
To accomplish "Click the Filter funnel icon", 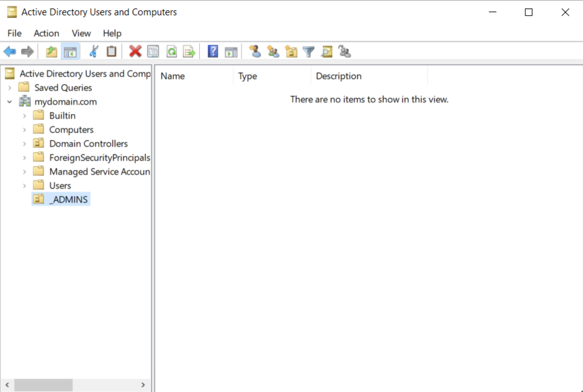I will (x=308, y=52).
